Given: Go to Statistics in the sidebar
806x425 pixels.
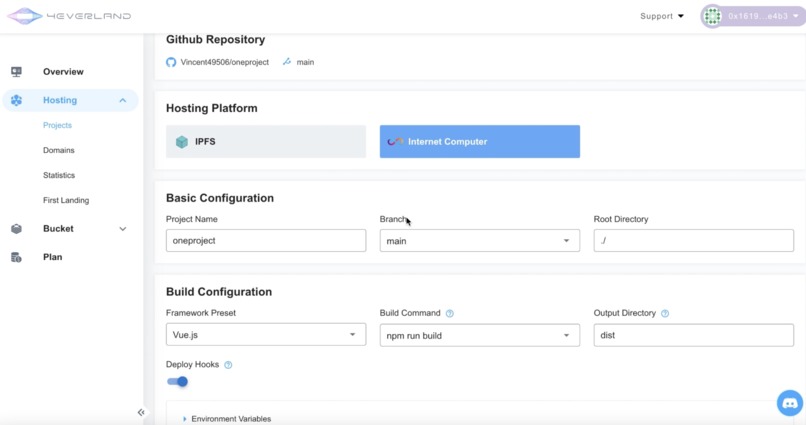Looking at the screenshot, I should [x=59, y=175].
